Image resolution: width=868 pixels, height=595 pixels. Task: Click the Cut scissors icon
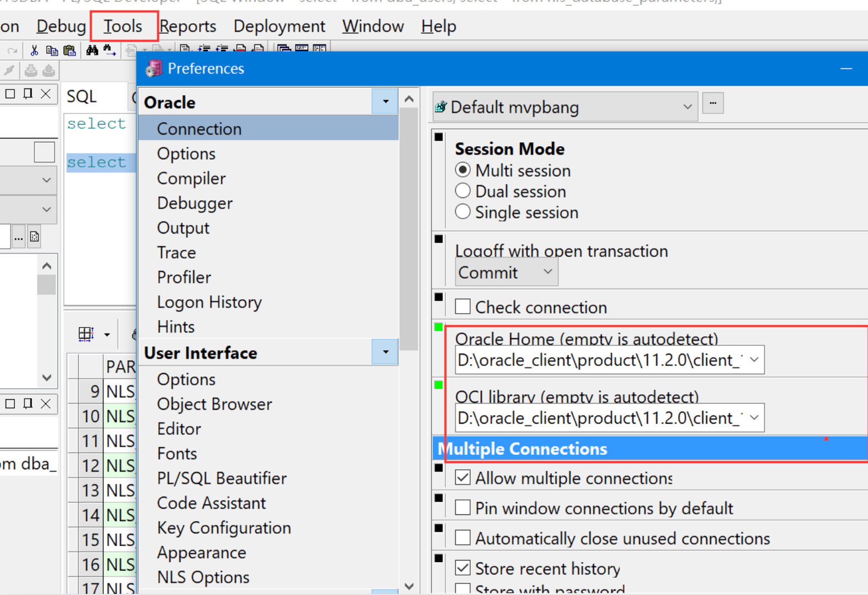[x=34, y=51]
